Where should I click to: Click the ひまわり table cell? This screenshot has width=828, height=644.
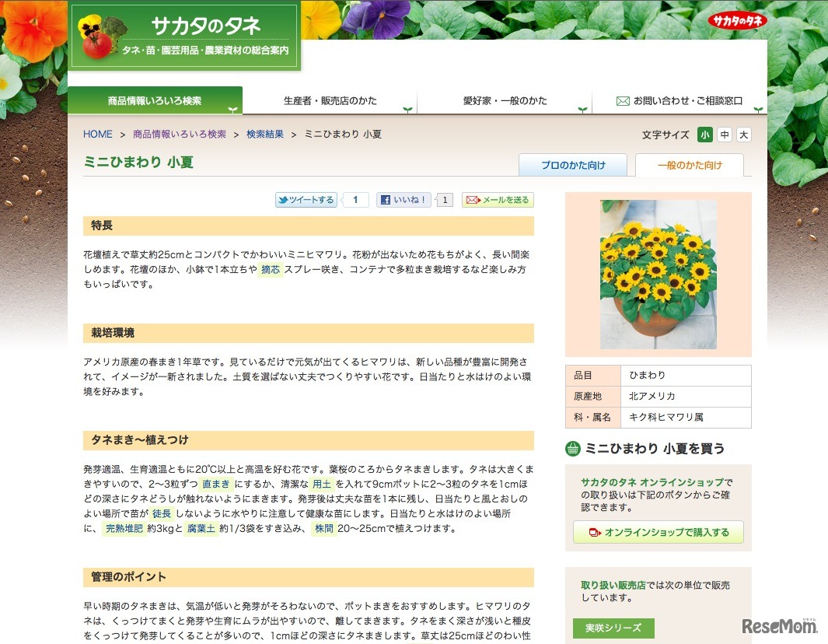(x=686, y=375)
